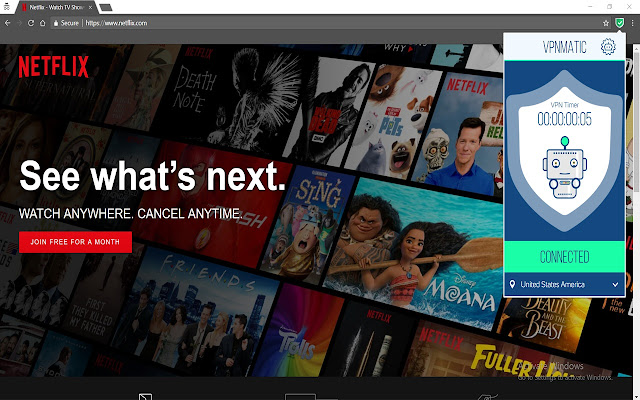Screen dimensions: 640x400
Task: Click the netflix.com address bar
Action: coord(327,23)
